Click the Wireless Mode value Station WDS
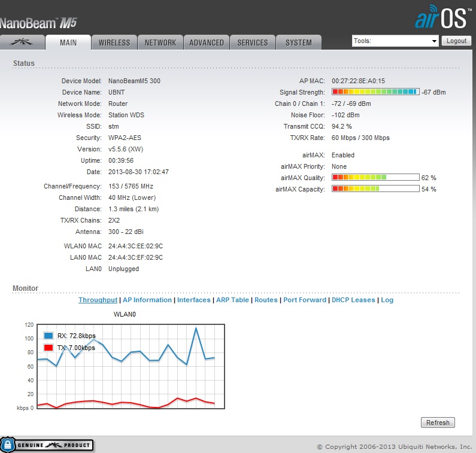Viewport: 476px width, 453px height. tap(126, 115)
